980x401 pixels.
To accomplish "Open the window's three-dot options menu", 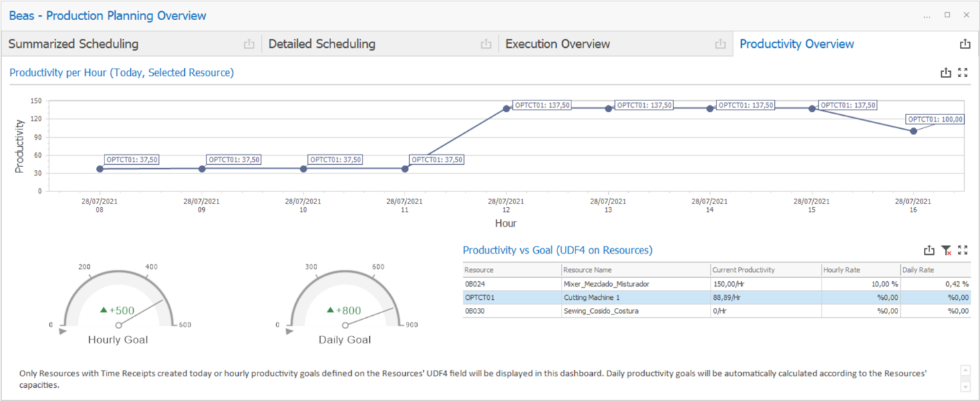I will click(x=927, y=16).
